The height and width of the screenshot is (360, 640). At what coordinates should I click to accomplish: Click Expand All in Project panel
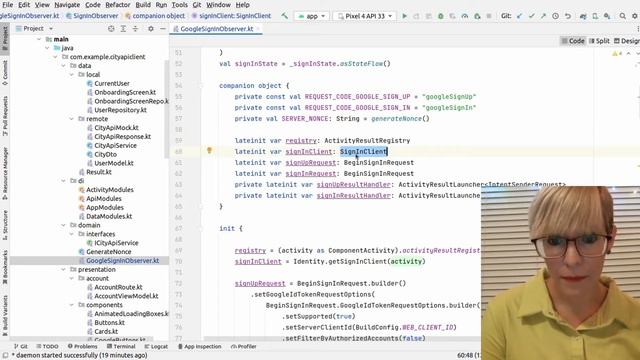123,29
